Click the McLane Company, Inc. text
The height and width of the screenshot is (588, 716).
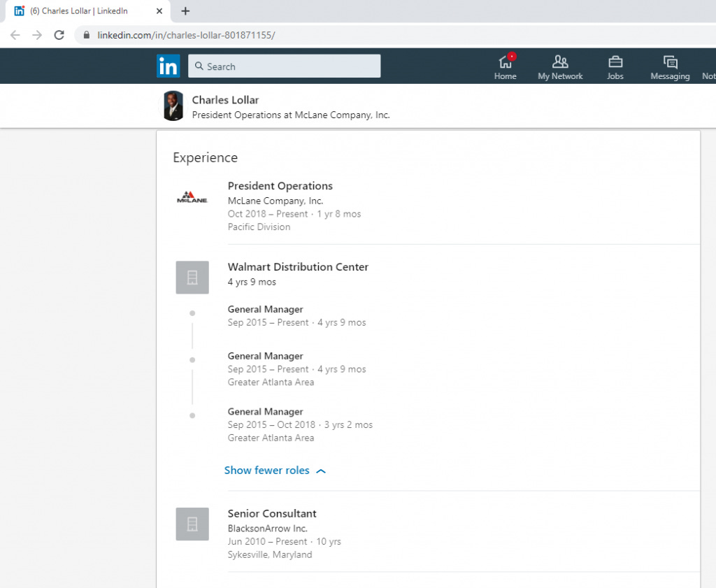coord(275,201)
